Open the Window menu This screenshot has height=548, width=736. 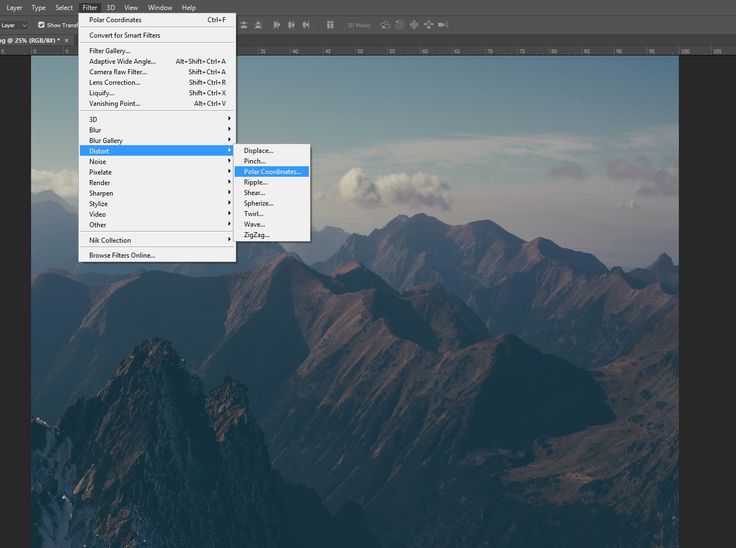160,7
